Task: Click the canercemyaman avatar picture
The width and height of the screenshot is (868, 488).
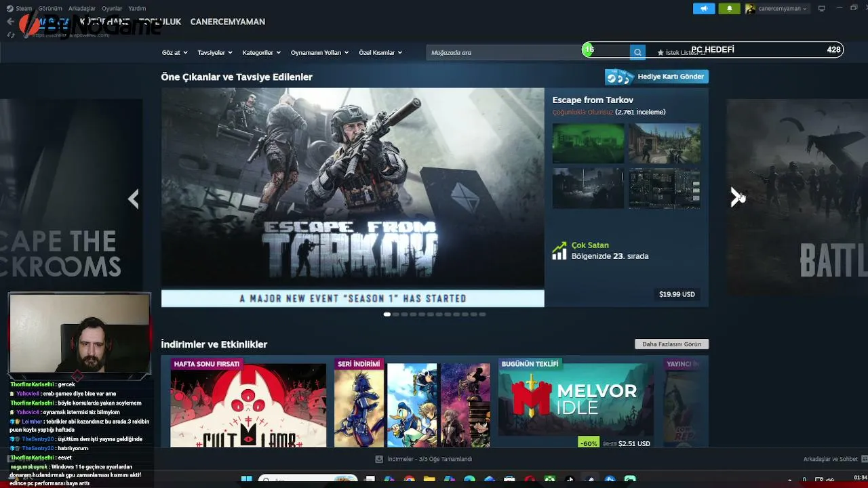Action: click(751, 9)
